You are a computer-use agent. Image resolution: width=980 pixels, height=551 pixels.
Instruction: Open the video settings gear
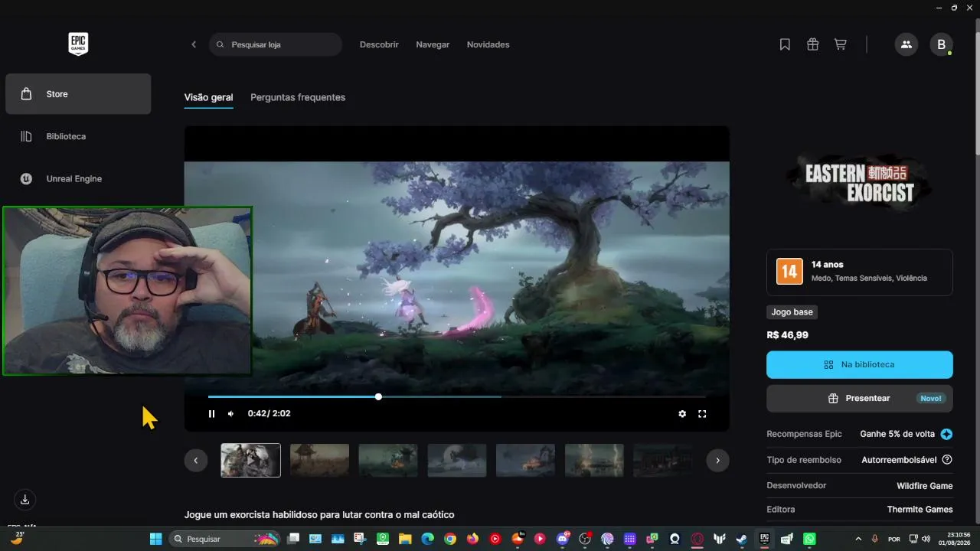point(682,414)
